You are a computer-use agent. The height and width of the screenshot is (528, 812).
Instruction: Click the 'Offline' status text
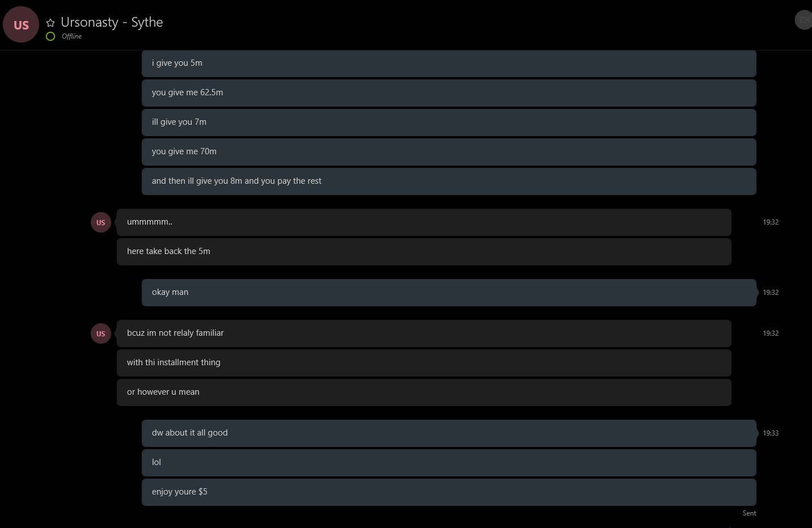point(71,36)
